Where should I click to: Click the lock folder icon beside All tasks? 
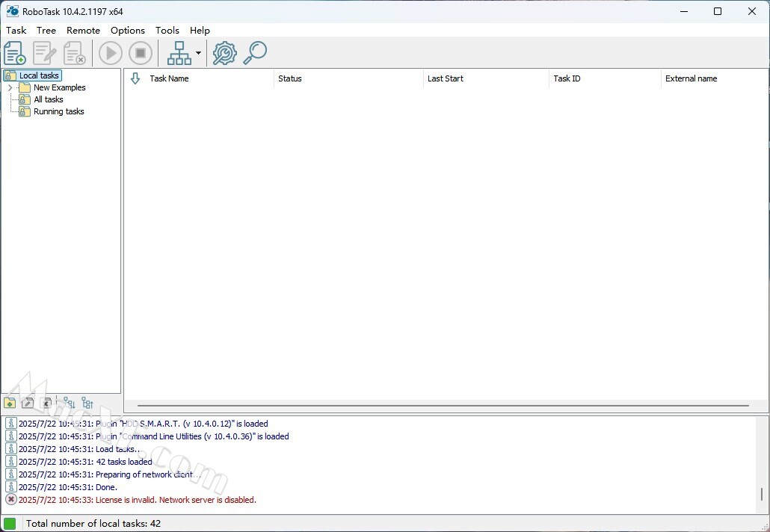click(25, 99)
